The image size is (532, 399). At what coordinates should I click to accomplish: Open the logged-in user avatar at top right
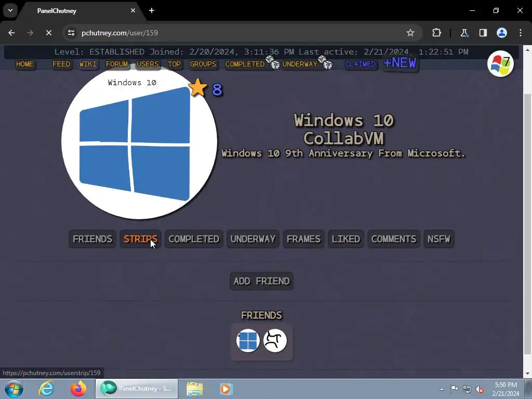coord(500,64)
